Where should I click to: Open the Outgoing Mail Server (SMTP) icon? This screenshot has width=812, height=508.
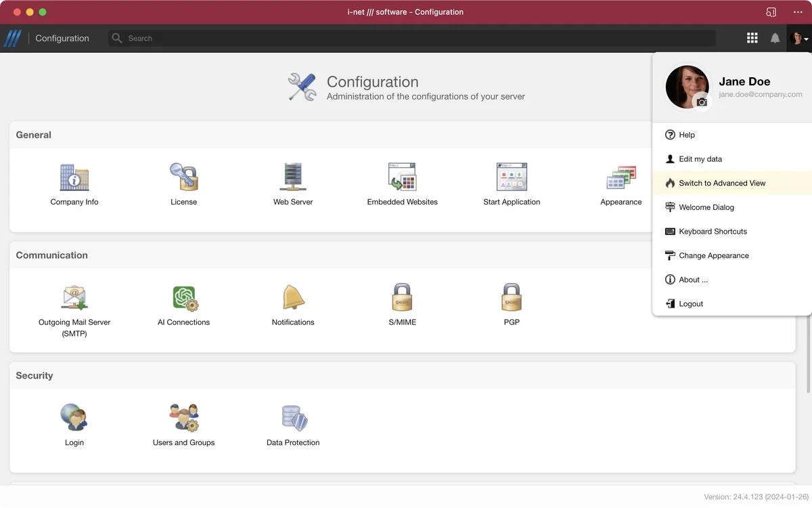tap(74, 298)
